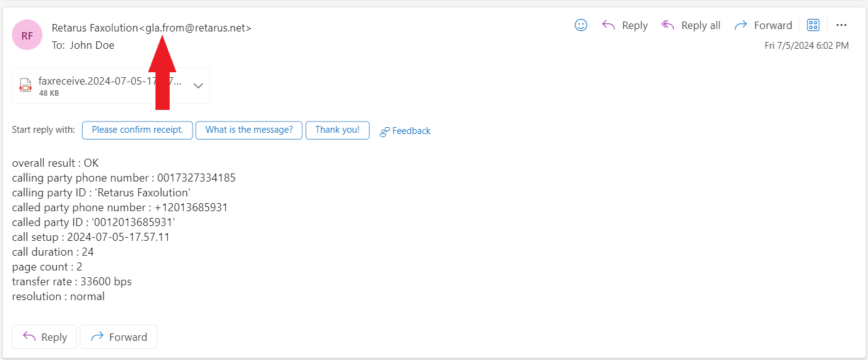Open the emoji reaction picker
Viewport: 868px width, 360px height.
coord(581,25)
